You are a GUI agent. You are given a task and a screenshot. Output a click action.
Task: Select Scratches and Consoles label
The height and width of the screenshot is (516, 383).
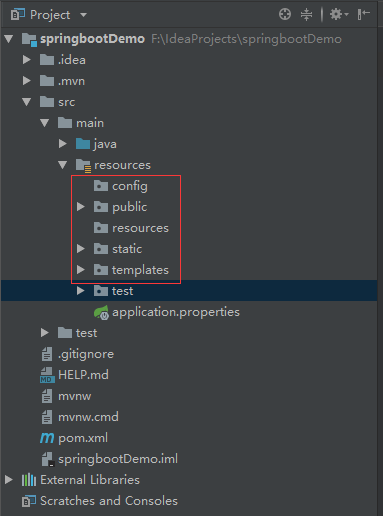pyautogui.click(x=109, y=501)
